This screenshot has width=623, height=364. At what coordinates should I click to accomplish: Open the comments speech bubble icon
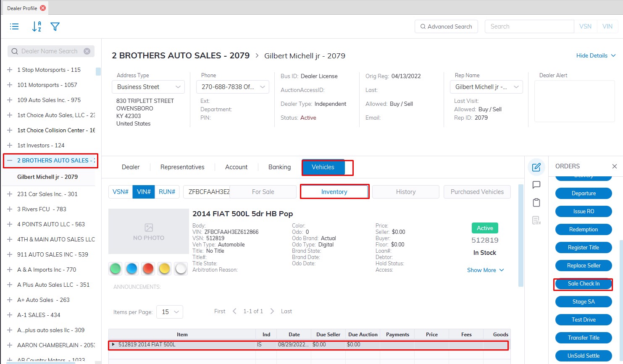click(536, 185)
